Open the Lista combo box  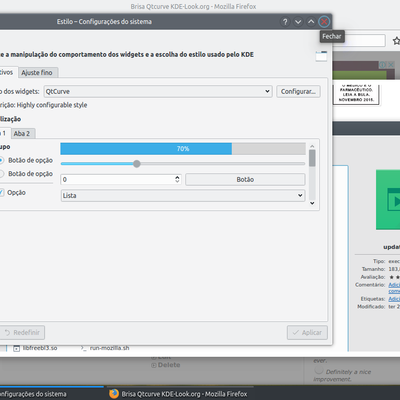click(183, 195)
